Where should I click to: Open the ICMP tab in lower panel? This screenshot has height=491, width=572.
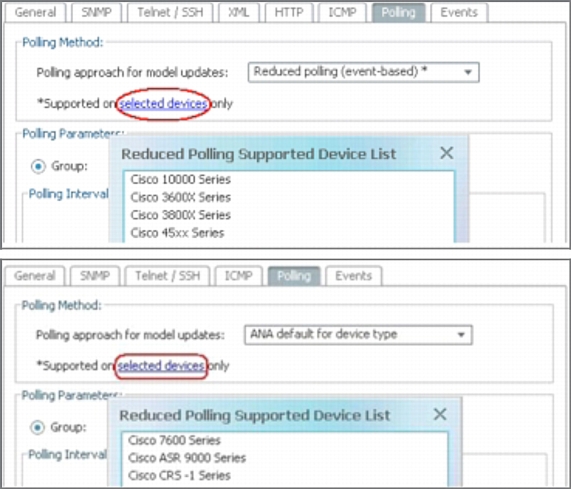click(x=239, y=276)
